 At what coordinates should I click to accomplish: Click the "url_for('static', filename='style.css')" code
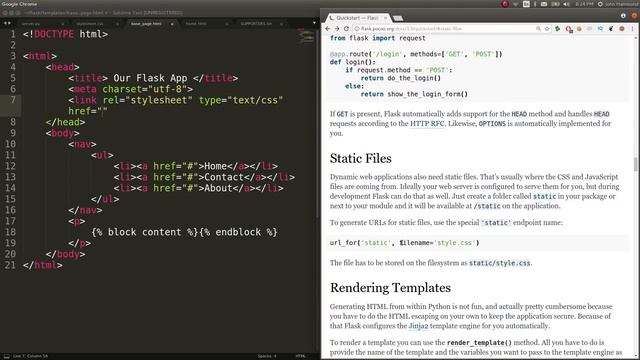pos(404,243)
